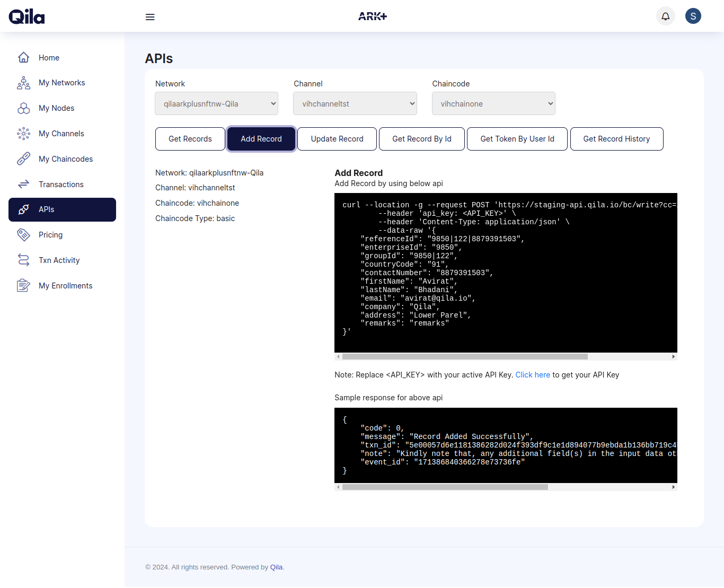Viewport: 724px width, 588px height.
Task: Open the Qila link in footer
Action: [276, 567]
